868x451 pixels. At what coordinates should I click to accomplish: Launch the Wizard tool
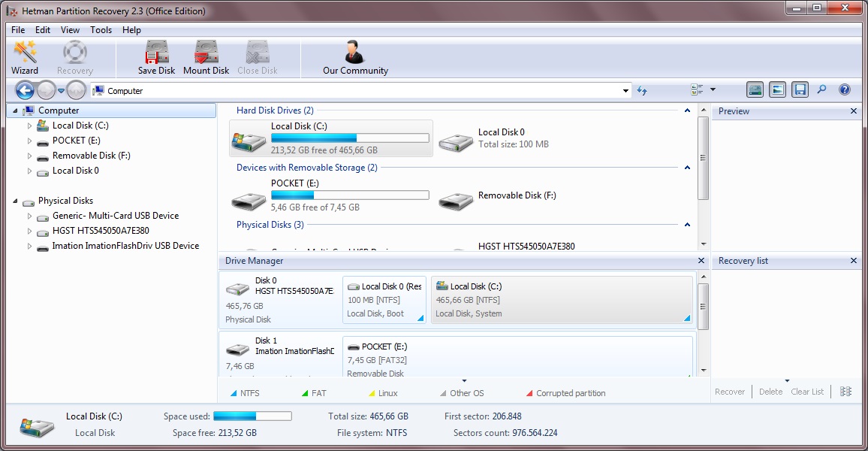(25, 56)
